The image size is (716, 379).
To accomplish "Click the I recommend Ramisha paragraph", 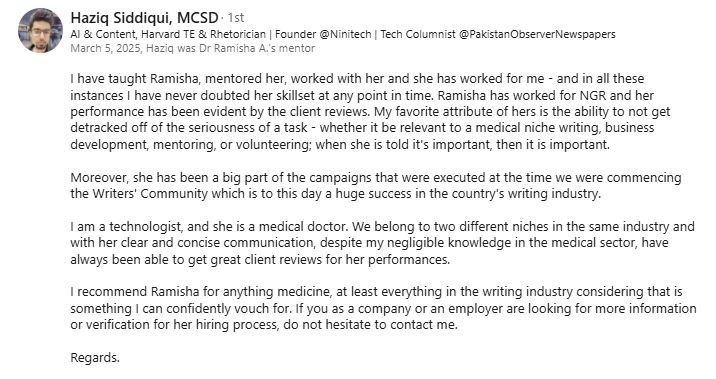I will coord(383,308).
